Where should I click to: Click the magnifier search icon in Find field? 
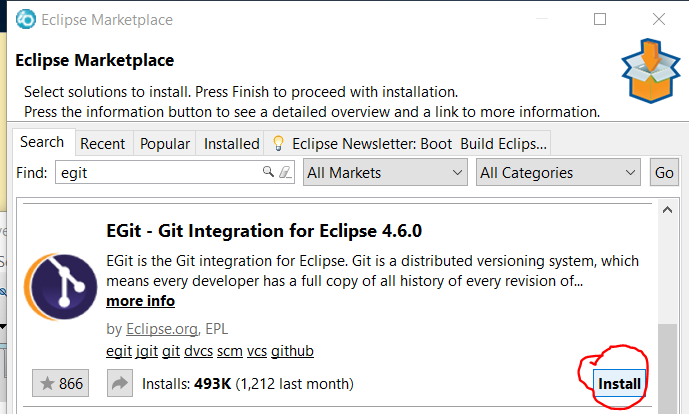[x=268, y=171]
